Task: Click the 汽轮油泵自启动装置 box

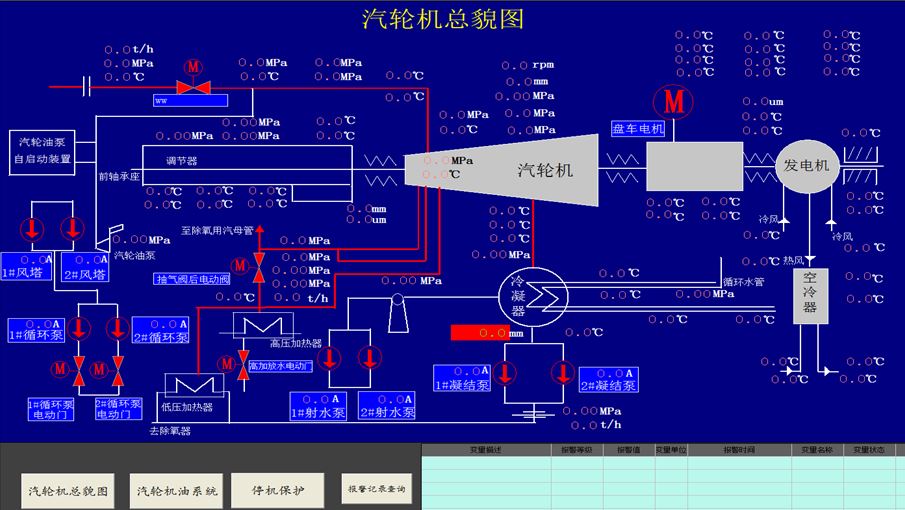Action: point(42,152)
